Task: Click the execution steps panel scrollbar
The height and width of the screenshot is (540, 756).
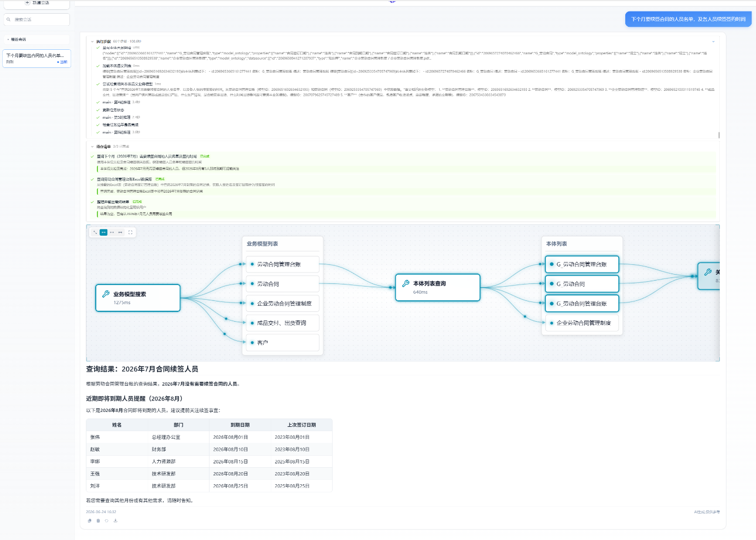Action: 719,135
